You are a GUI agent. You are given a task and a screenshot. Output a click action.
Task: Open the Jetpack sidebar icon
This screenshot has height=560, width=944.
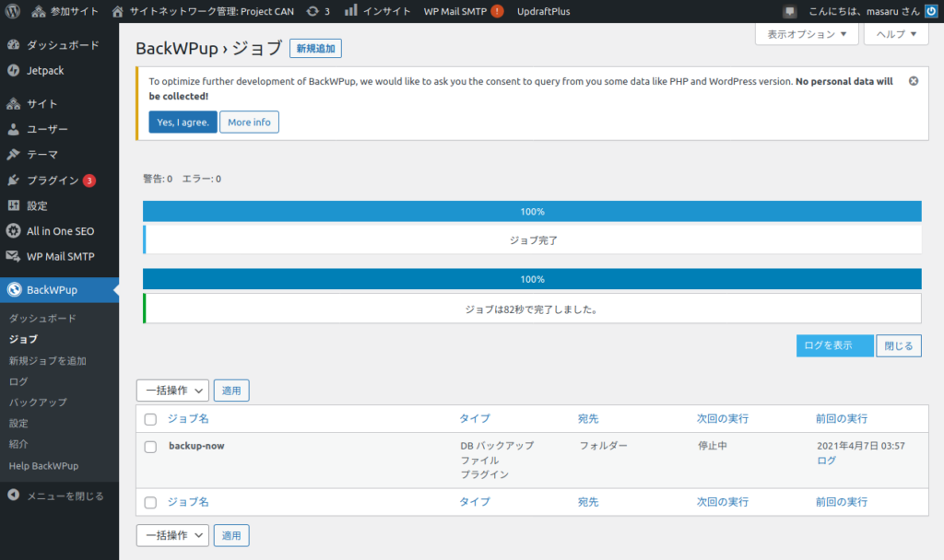click(14, 70)
